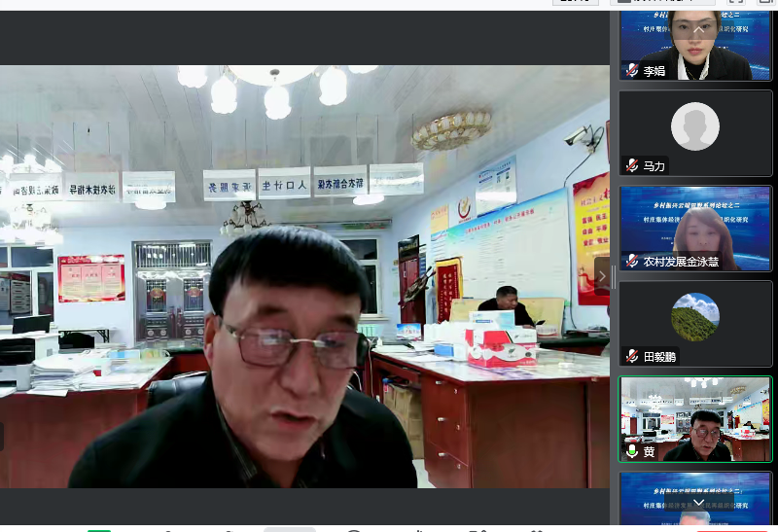778x532 pixels.
Task: Click the muted microphone icon beside 李娟
Action: (632, 71)
